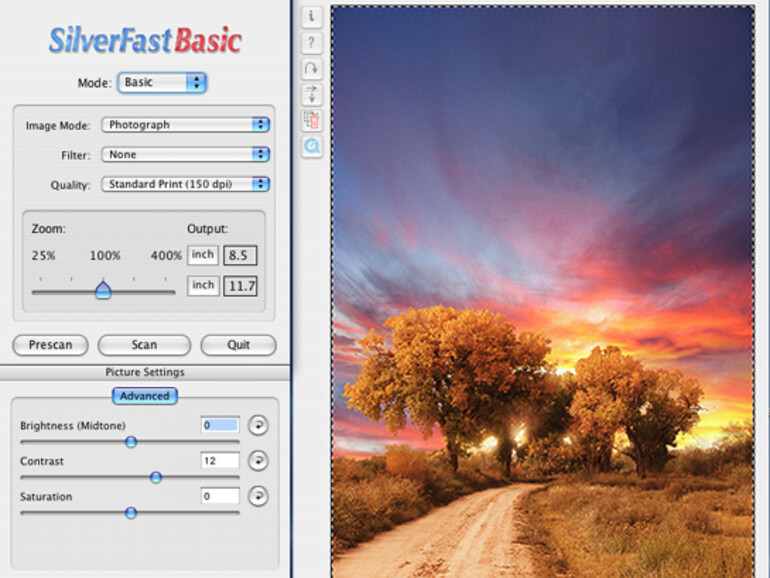Image resolution: width=770 pixels, height=578 pixels.
Task: Click the Saturation value field showing 0
Action: 220,496
